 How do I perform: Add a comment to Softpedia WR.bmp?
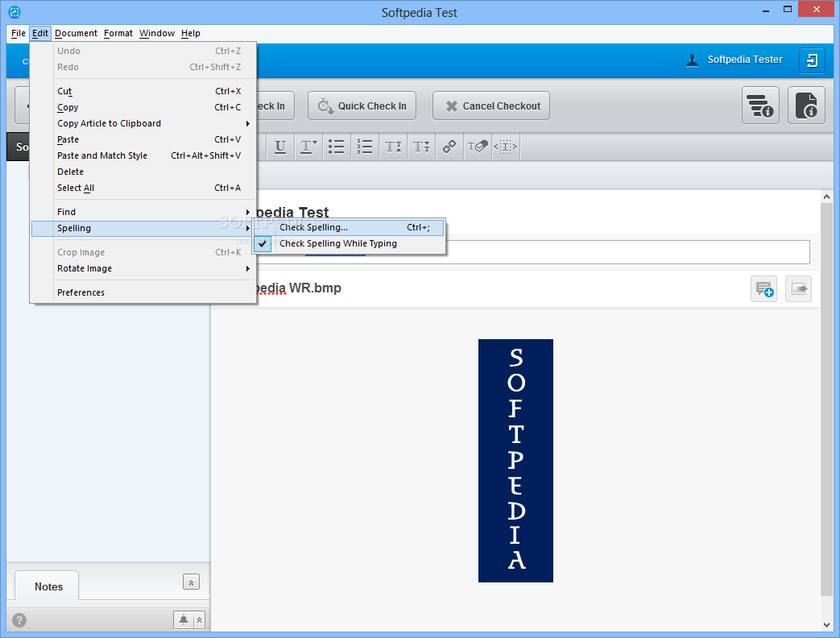tap(764, 289)
